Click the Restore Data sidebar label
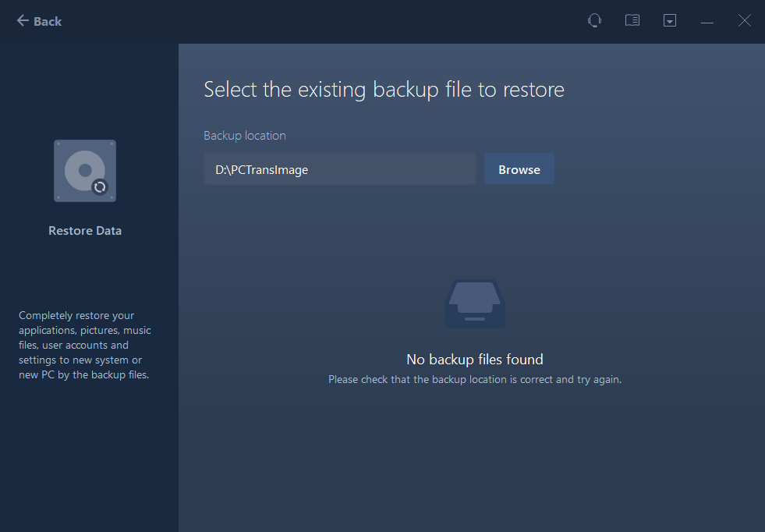 (x=85, y=231)
